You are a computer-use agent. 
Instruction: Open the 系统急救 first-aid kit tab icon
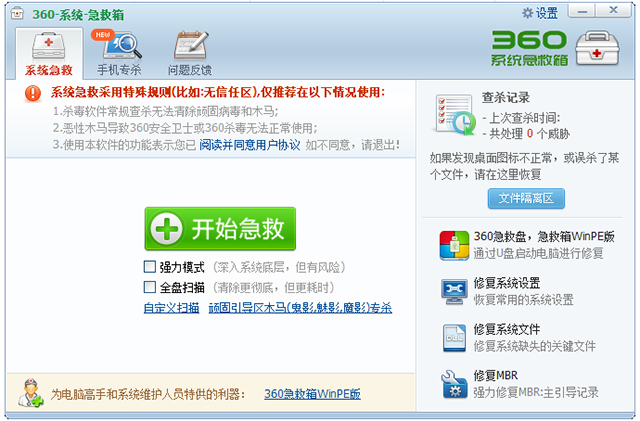pyautogui.click(x=49, y=46)
